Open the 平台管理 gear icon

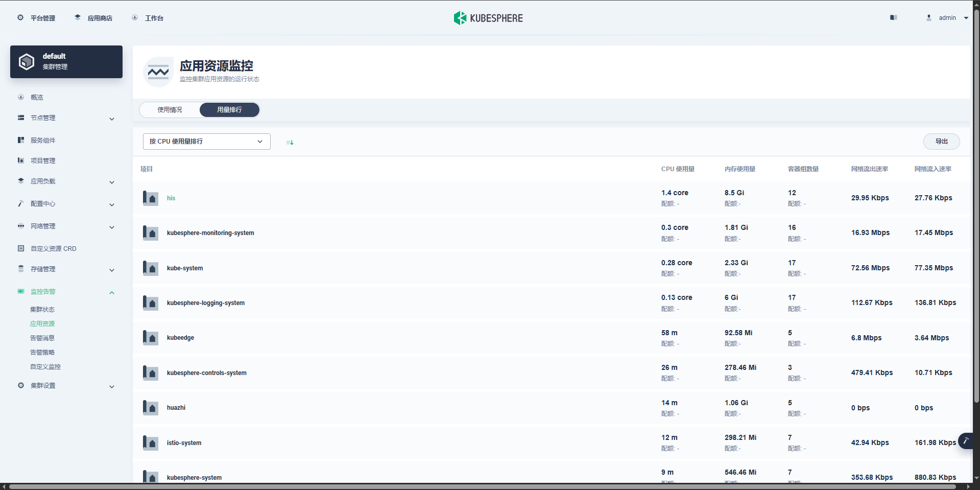click(x=20, y=17)
